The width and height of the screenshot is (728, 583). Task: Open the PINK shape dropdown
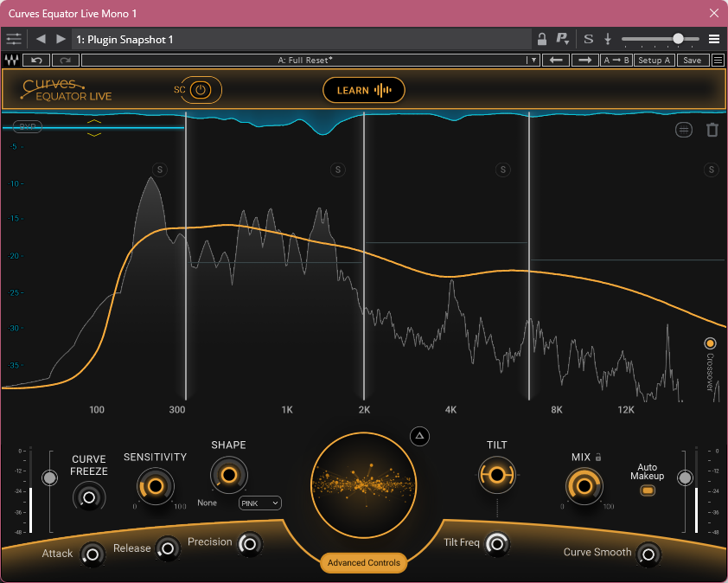[x=260, y=503]
